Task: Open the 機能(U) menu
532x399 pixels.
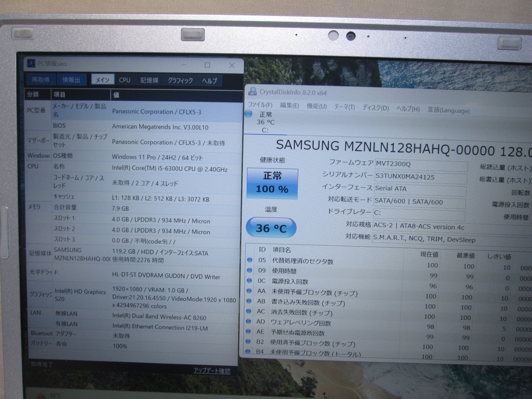Action: [317, 106]
